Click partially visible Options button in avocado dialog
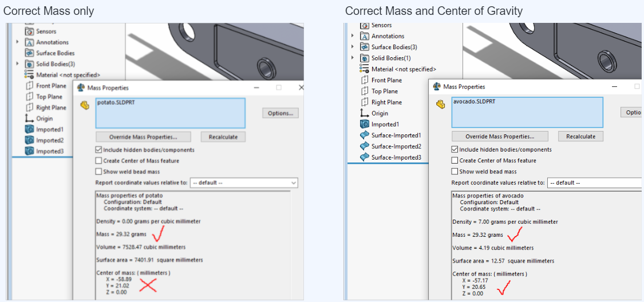The image size is (644, 302). (631, 112)
